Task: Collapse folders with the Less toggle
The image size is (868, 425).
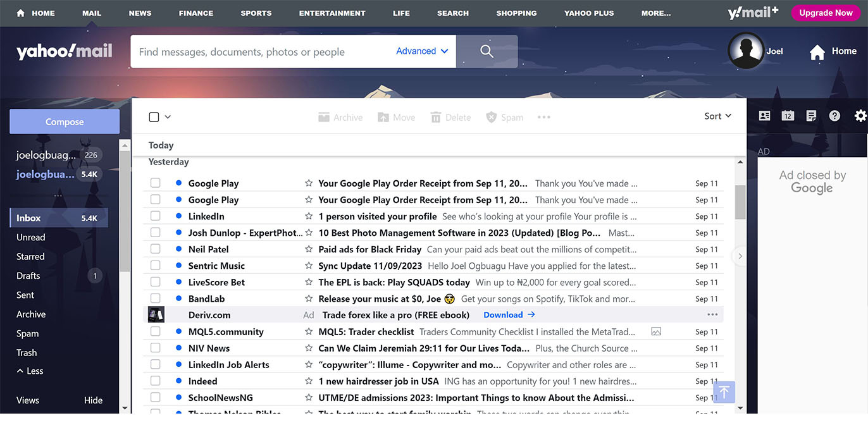Action: 30,371
